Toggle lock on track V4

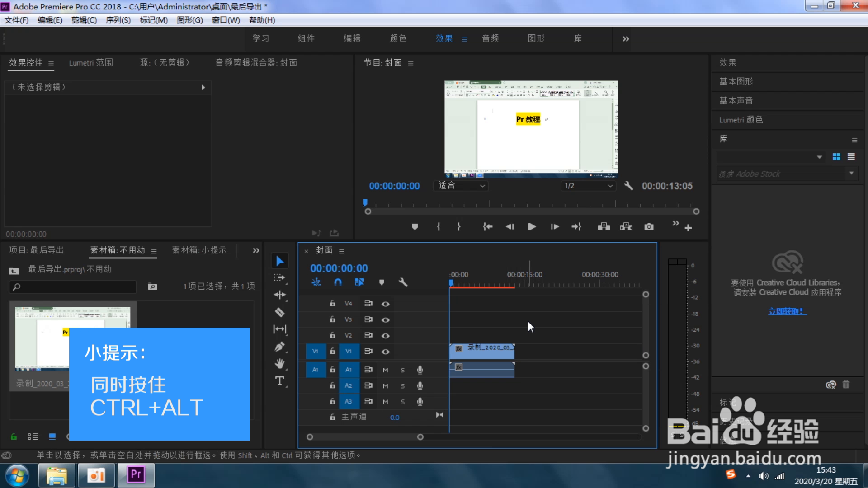pos(333,304)
